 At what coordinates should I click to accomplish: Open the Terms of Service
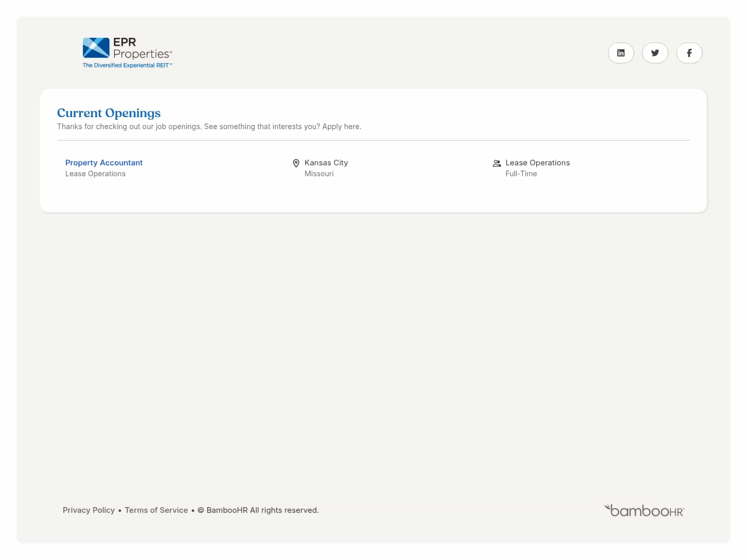click(x=156, y=510)
